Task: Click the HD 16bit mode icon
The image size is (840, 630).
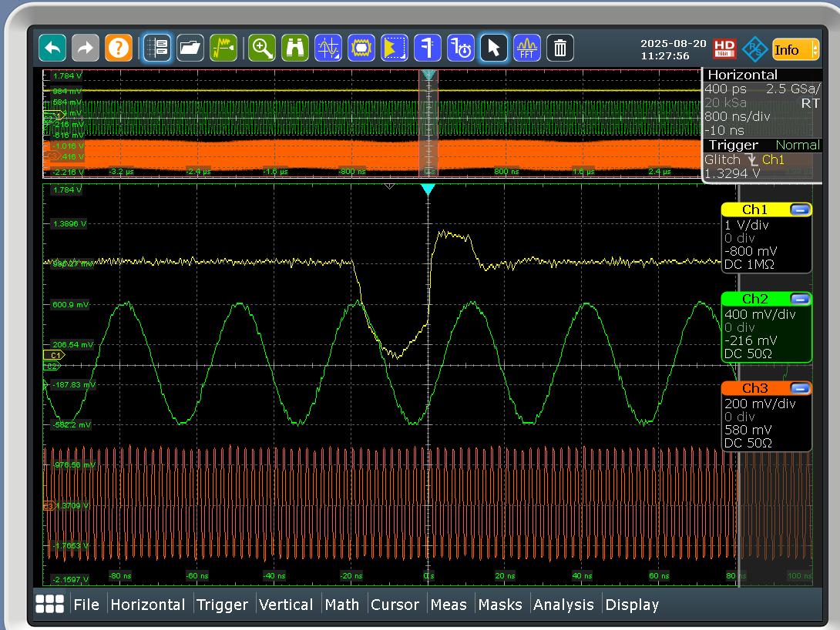Action: click(x=724, y=49)
